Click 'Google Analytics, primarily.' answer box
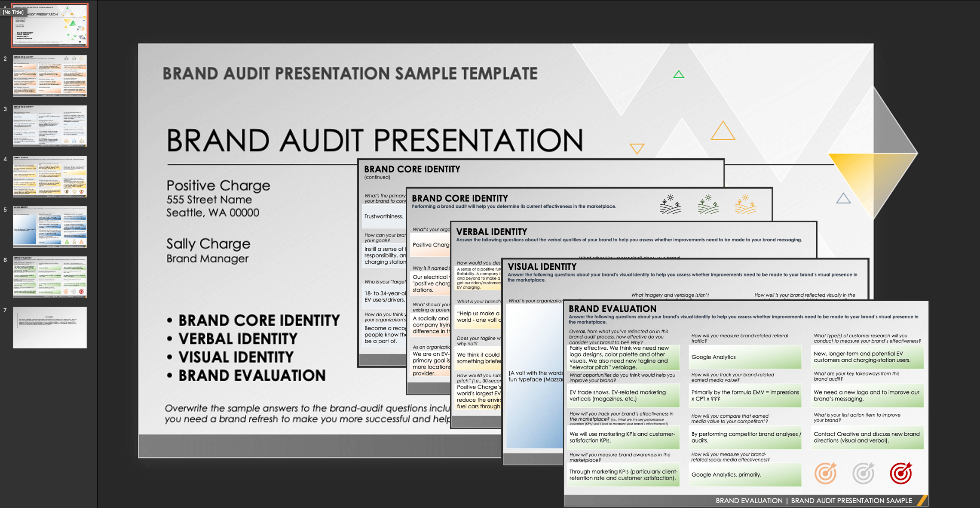The width and height of the screenshot is (980, 508). pos(745,474)
